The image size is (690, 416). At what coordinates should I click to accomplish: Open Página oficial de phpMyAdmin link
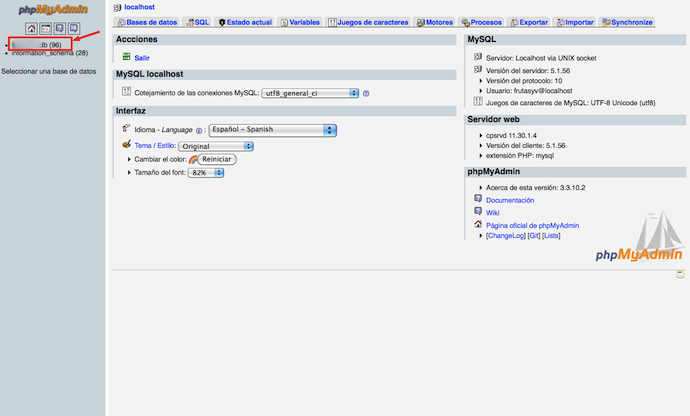point(532,225)
